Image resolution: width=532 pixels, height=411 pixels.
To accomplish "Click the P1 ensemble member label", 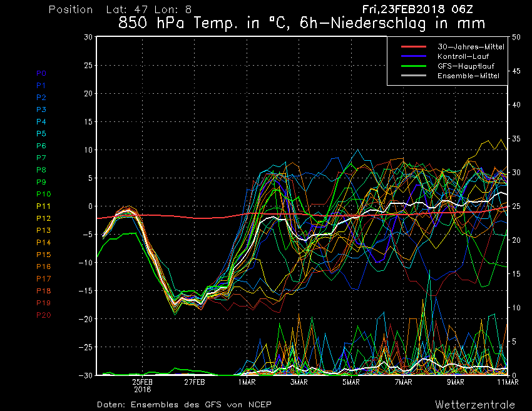I will pos(41,86).
